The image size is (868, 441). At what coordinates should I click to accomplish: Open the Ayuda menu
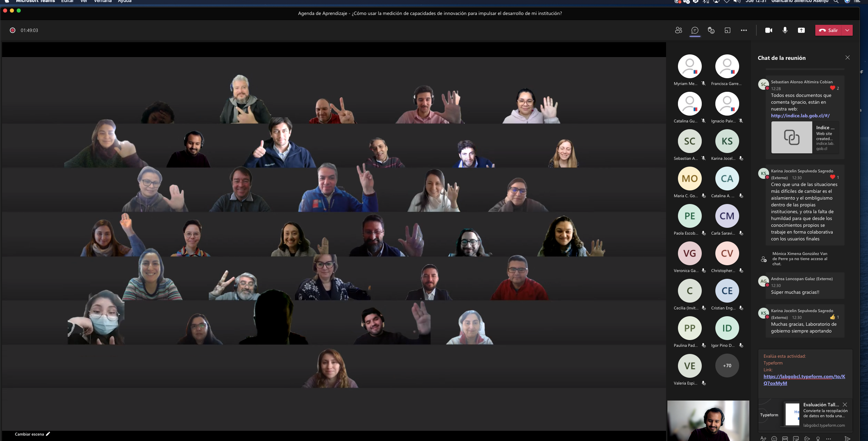point(125,1)
